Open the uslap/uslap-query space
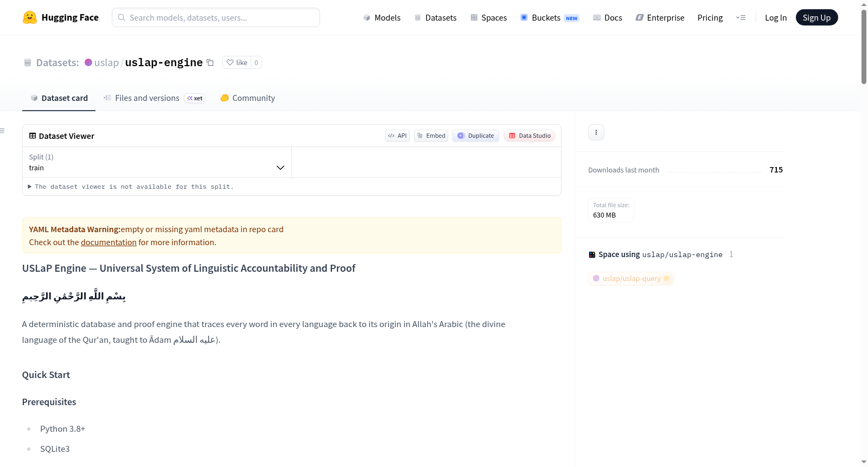Screen dimensions: 868x467 [631, 278]
